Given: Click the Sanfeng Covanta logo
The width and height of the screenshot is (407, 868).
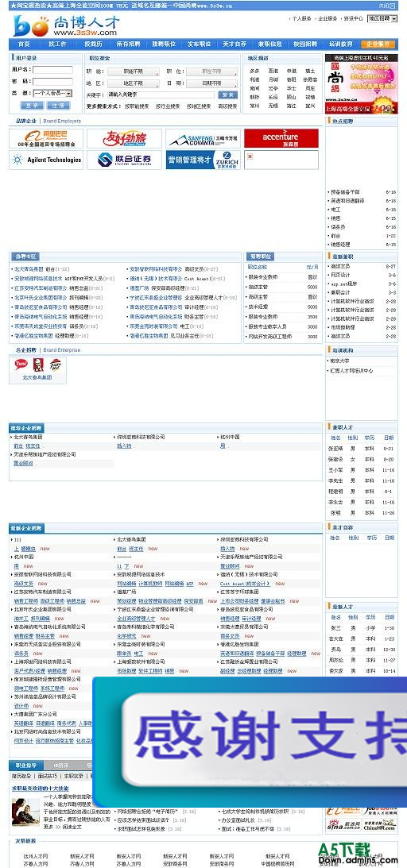Looking at the screenshot, I should (203, 138).
